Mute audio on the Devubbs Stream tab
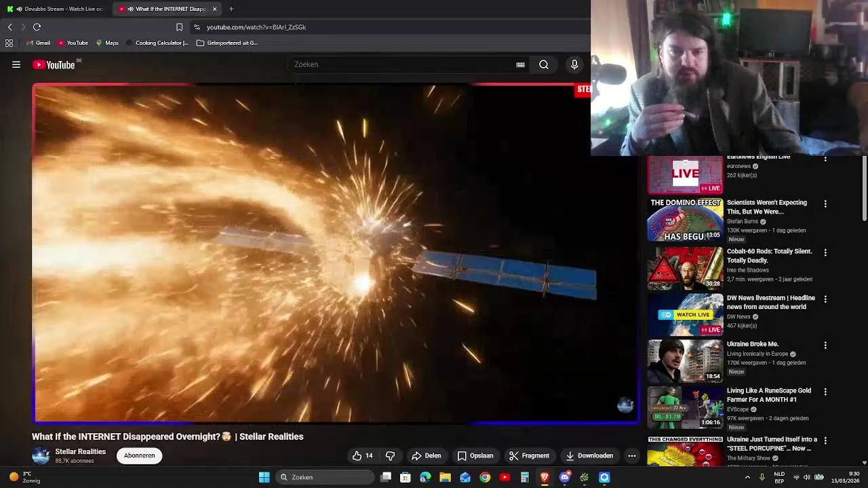Viewport: 868px width, 488px height. point(19,9)
